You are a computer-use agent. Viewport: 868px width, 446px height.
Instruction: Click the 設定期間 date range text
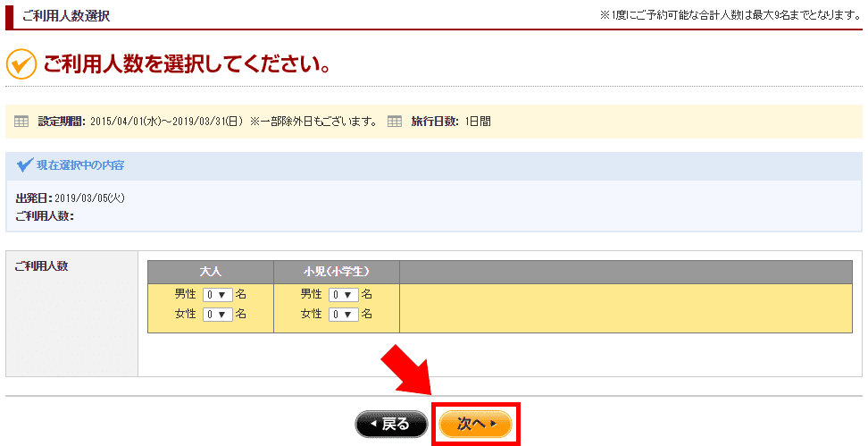165,121
